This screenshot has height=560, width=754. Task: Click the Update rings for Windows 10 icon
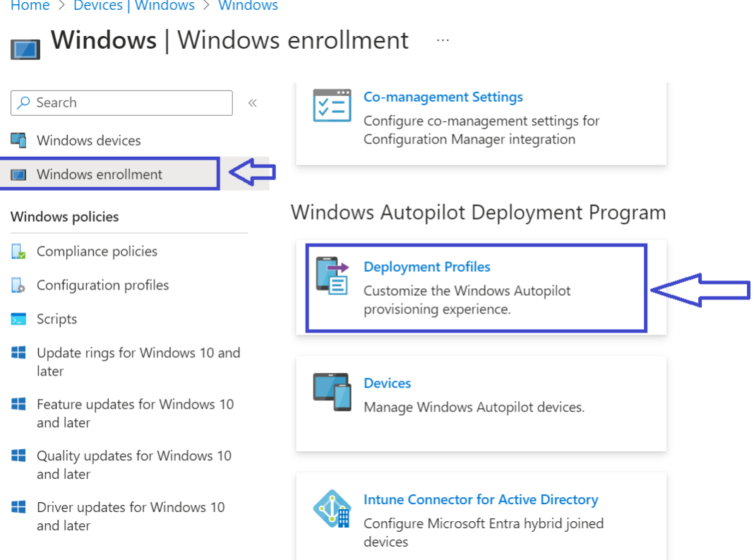pos(20,353)
